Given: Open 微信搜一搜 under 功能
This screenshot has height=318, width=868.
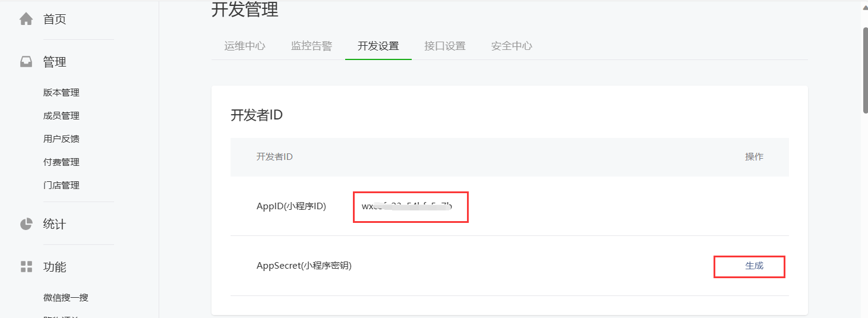Looking at the screenshot, I should (66, 298).
